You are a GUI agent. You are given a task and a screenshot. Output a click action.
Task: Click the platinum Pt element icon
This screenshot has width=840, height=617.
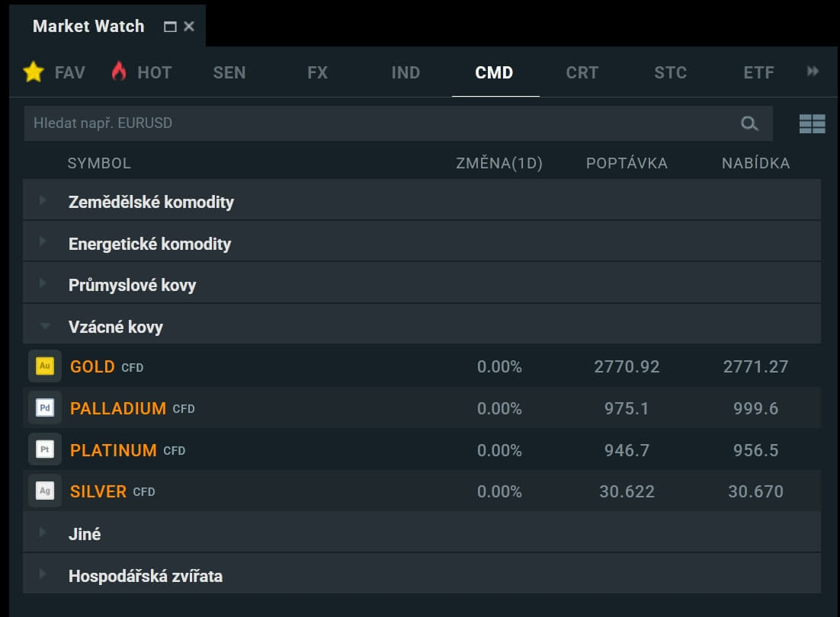pos(45,450)
